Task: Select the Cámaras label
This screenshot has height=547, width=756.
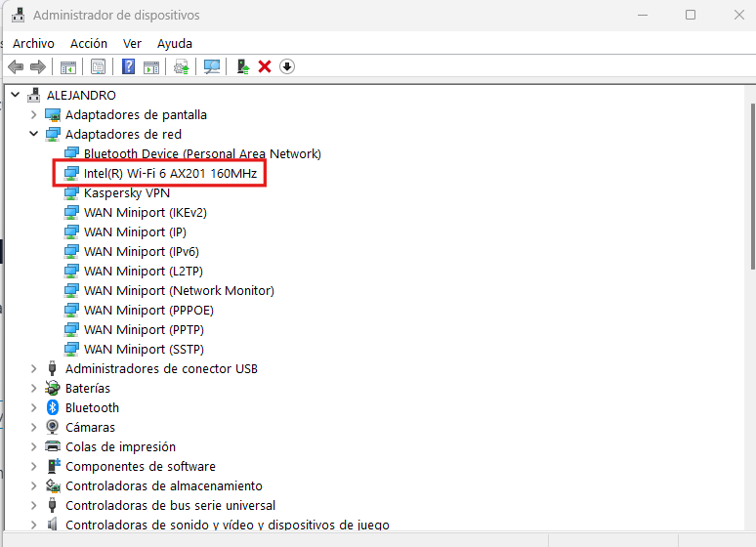Action: coord(90,428)
